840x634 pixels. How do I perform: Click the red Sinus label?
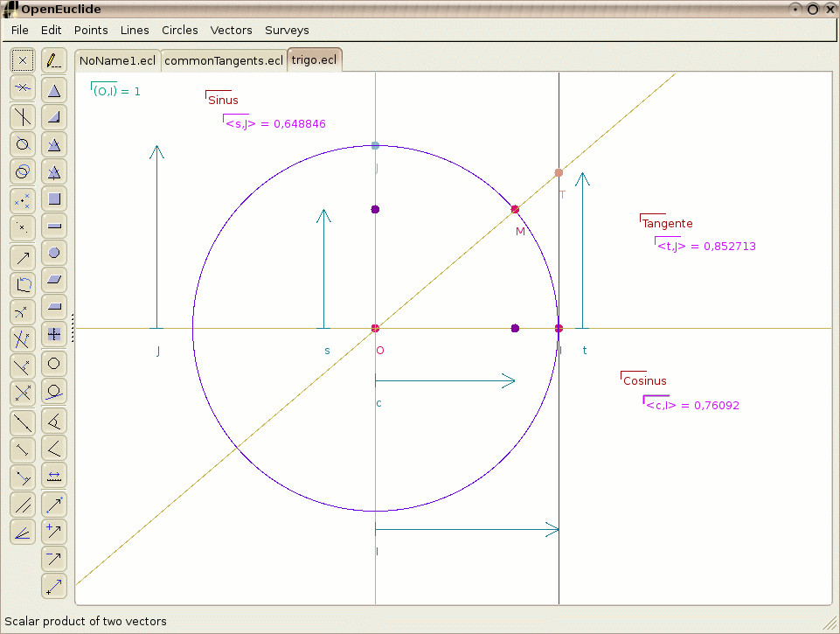point(223,100)
